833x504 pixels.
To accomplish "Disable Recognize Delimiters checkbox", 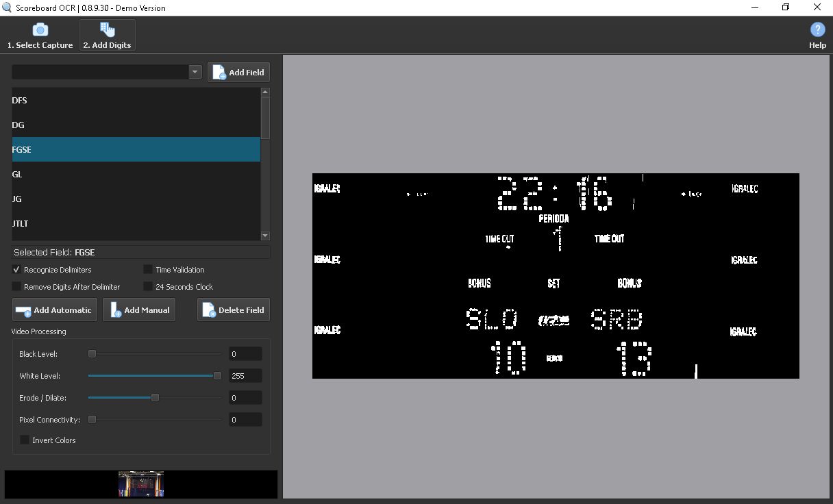I will tap(17, 270).
